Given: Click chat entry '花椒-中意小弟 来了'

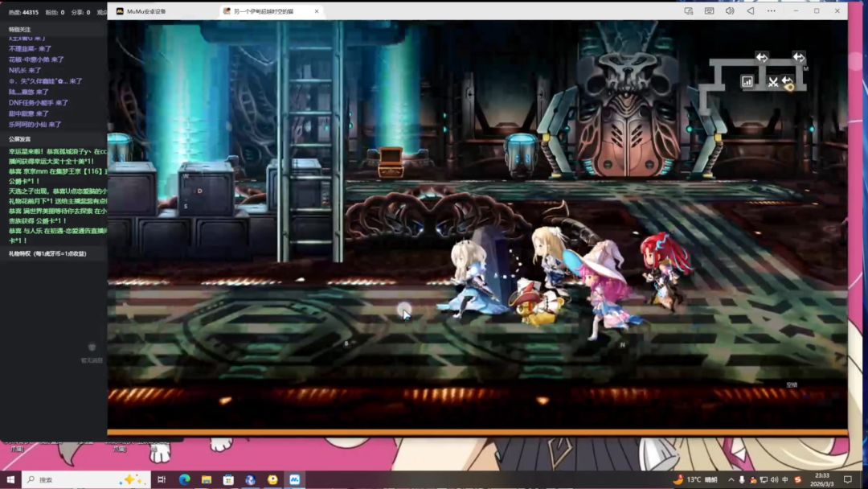Looking at the screenshot, I should (36, 60).
